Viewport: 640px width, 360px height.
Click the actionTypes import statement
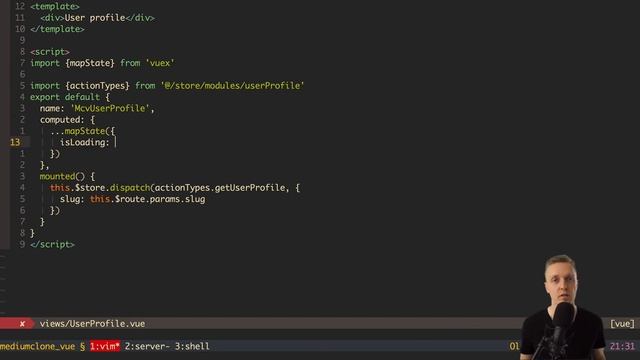click(x=167, y=86)
